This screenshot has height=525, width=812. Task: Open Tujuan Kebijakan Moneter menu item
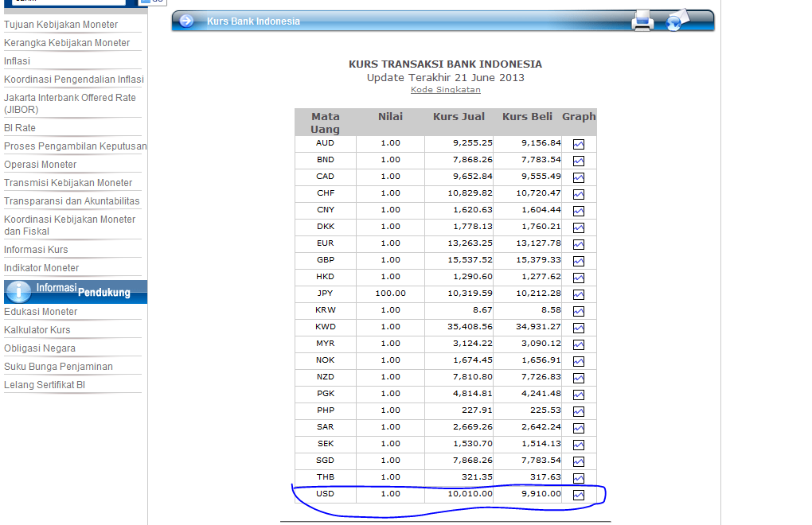(61, 25)
